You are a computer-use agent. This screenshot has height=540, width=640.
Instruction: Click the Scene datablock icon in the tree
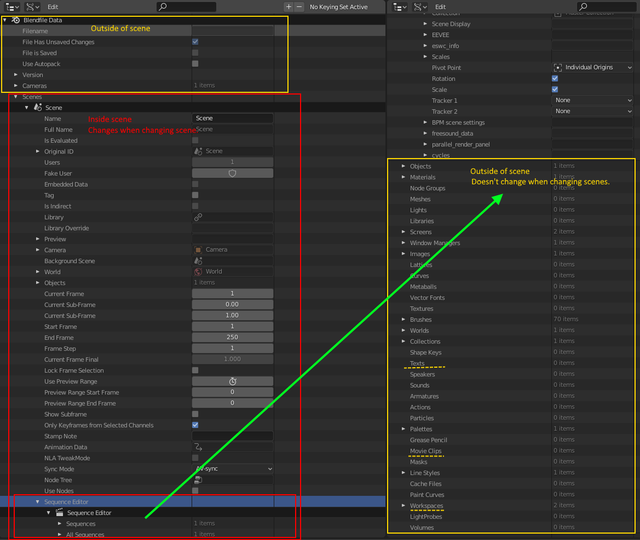tap(38, 107)
